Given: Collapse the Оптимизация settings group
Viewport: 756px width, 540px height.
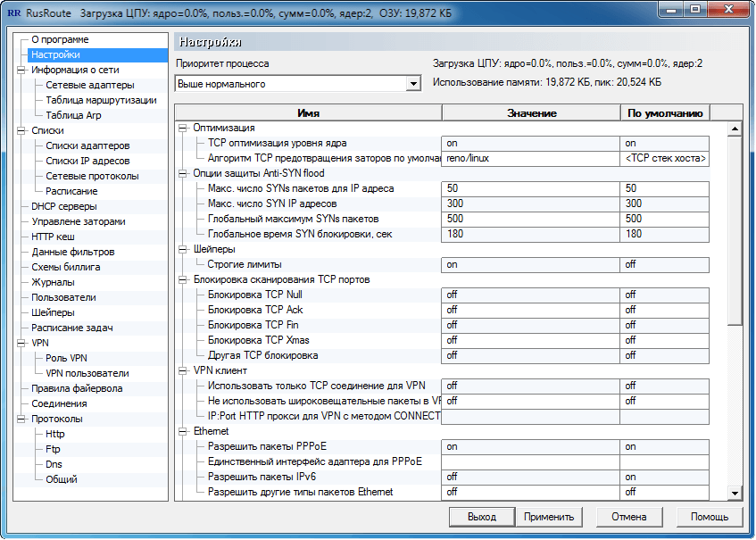Looking at the screenshot, I should pos(182,129).
